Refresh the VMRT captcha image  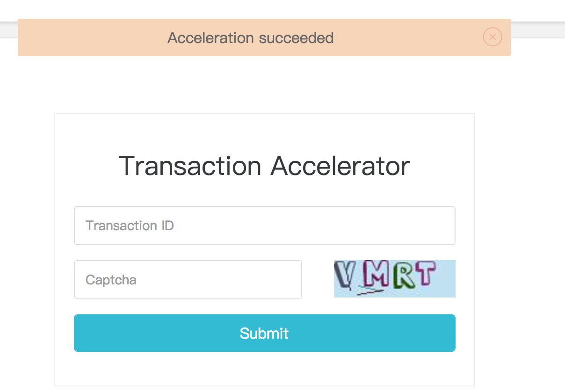[x=394, y=279]
